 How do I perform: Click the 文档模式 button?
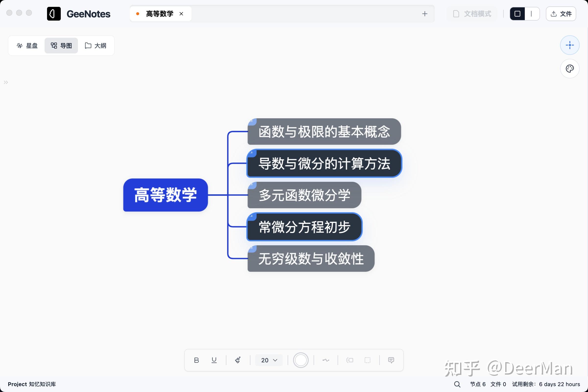pyautogui.click(x=472, y=14)
